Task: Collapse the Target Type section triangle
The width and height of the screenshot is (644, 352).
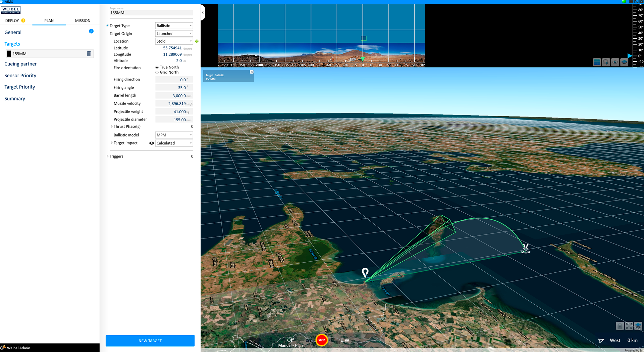Action: point(107,26)
